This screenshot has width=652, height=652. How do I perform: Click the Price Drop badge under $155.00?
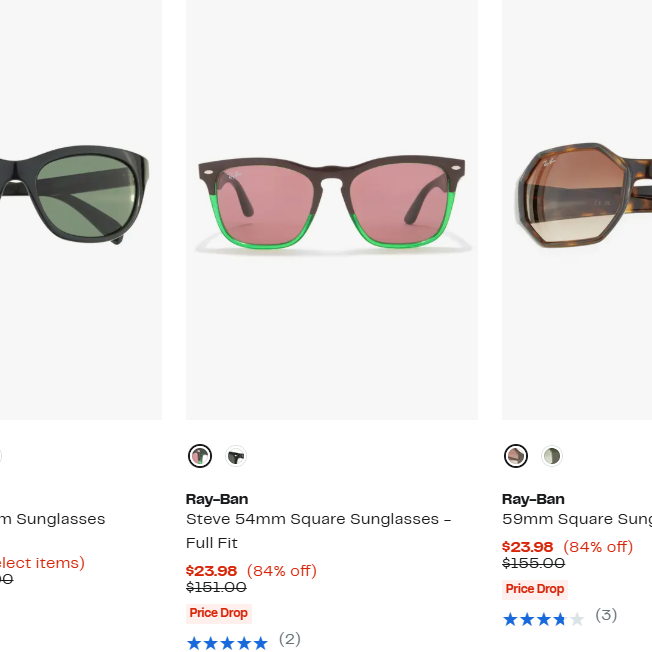(534, 589)
